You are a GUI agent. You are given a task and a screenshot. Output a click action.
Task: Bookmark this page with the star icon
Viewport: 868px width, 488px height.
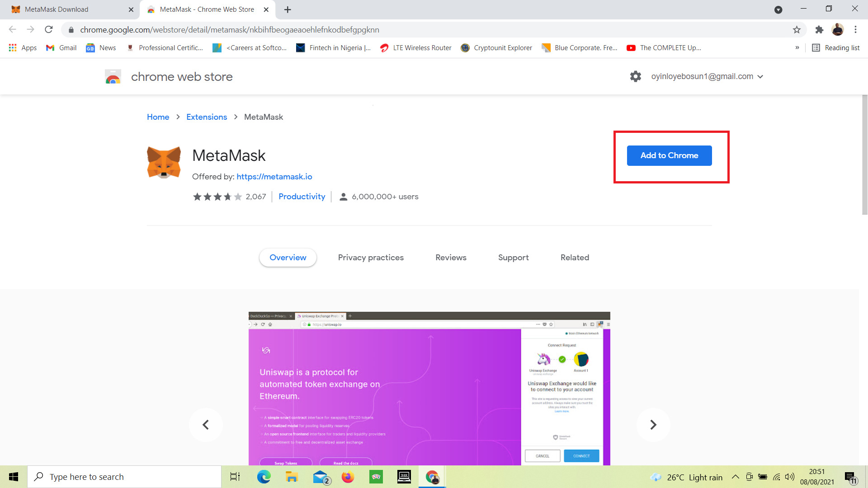pos(797,30)
